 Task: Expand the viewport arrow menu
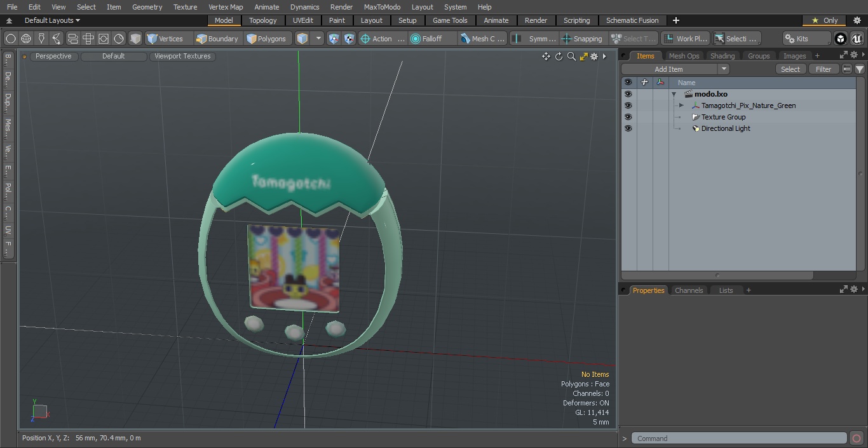604,57
